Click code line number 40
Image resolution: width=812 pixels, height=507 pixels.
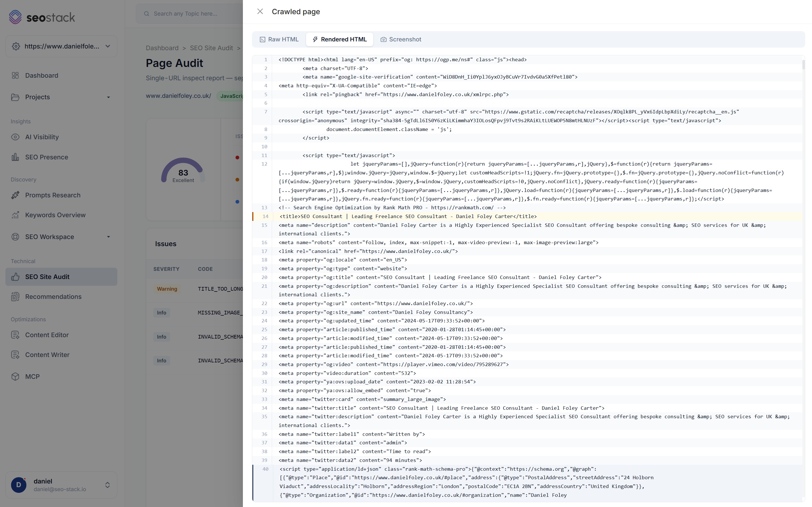(x=265, y=469)
